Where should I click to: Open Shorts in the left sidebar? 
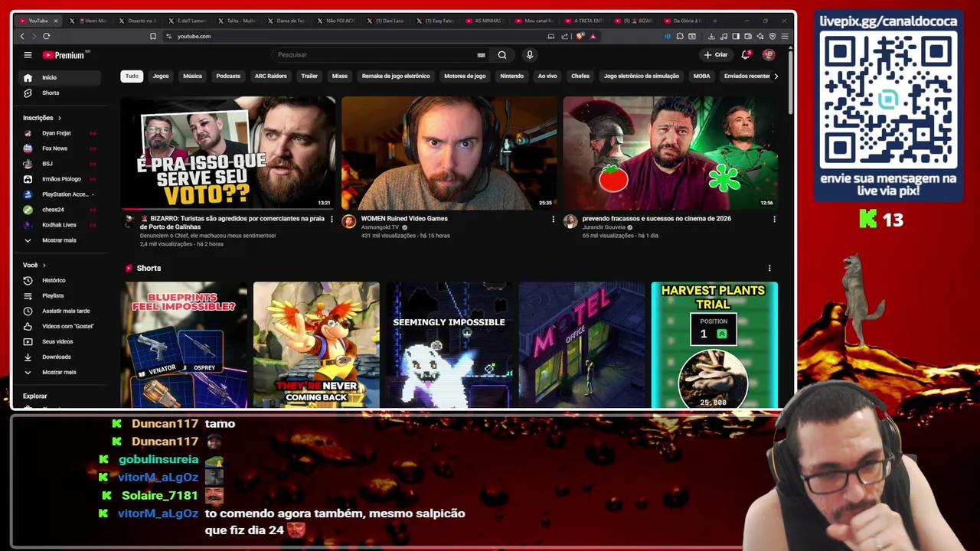tap(60, 93)
